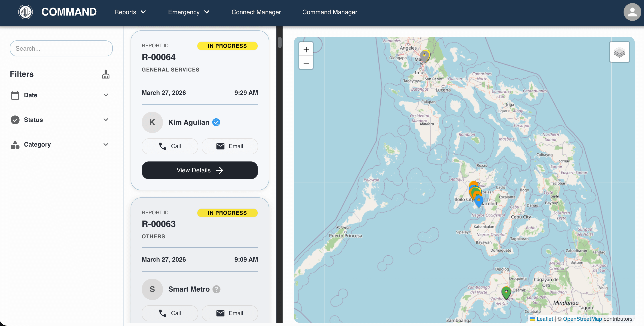644x326 pixels.
Task: Click the blue marker near Bacolod
Action: pyautogui.click(x=479, y=201)
